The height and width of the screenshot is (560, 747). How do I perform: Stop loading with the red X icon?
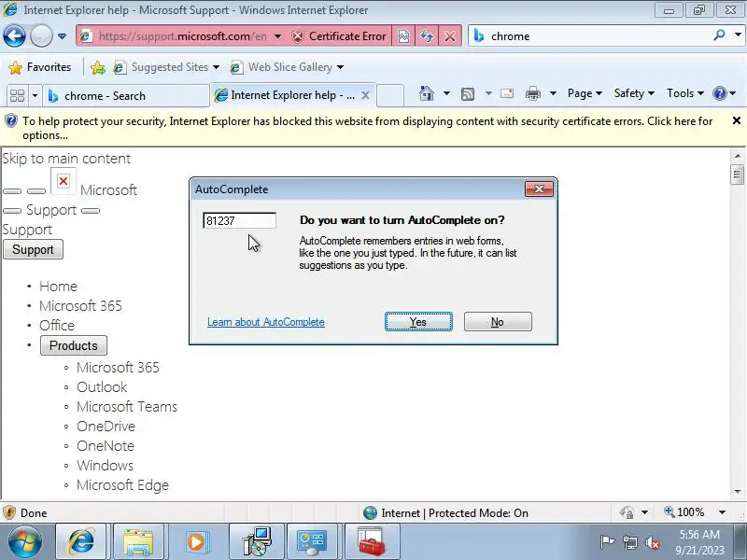pyautogui.click(x=450, y=36)
